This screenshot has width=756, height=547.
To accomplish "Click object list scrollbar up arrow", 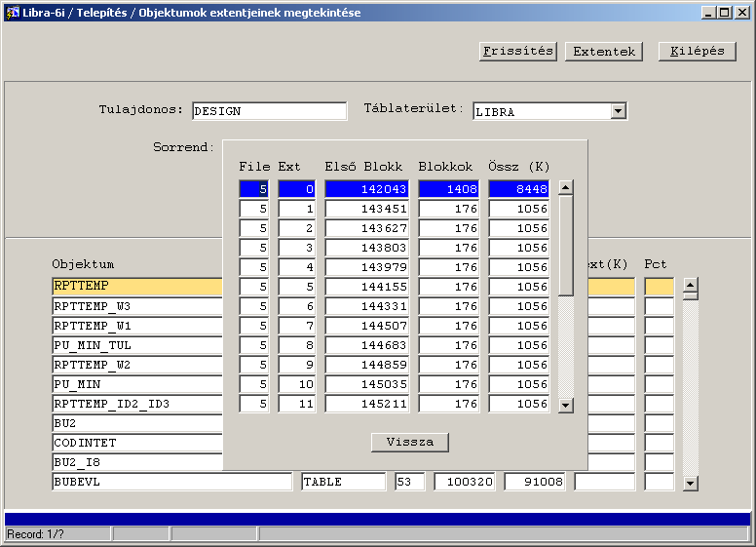I will [x=691, y=285].
